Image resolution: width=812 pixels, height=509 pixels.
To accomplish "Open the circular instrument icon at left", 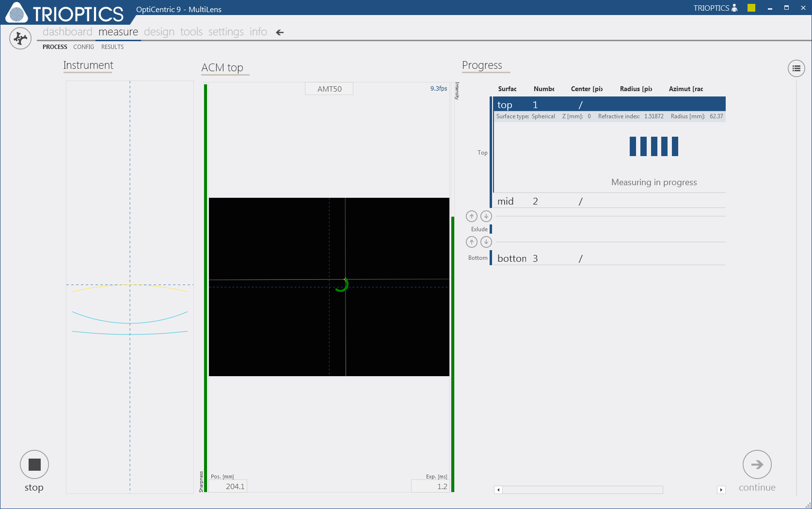I will tap(20, 38).
